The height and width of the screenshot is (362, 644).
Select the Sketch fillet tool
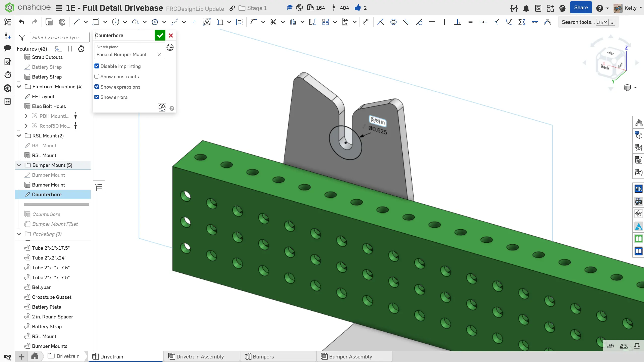tap(254, 22)
